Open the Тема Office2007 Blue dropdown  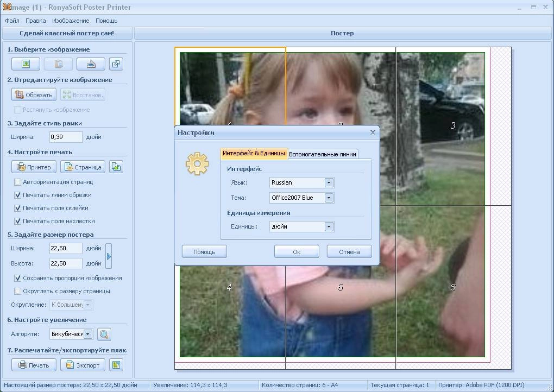[x=329, y=198]
